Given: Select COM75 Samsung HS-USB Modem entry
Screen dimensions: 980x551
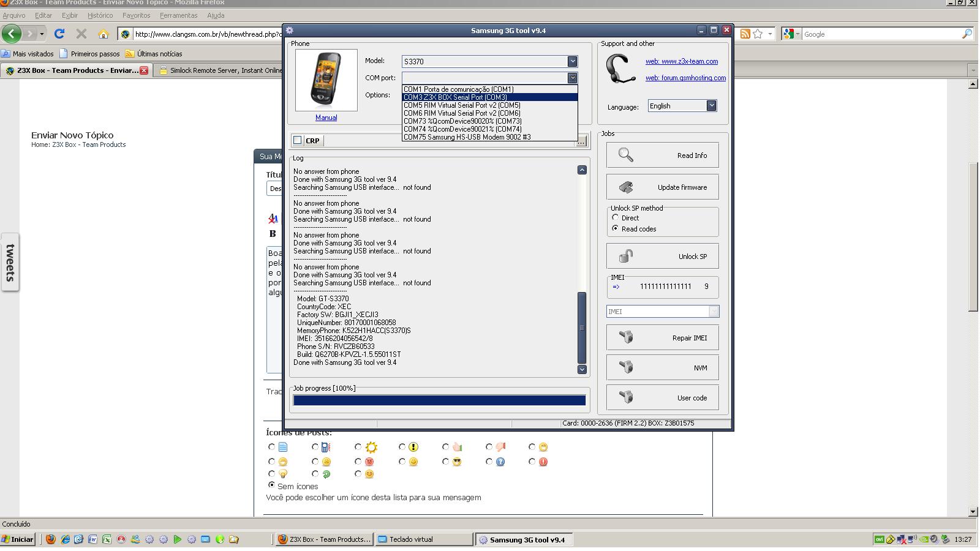Looking at the screenshot, I should click(x=489, y=137).
